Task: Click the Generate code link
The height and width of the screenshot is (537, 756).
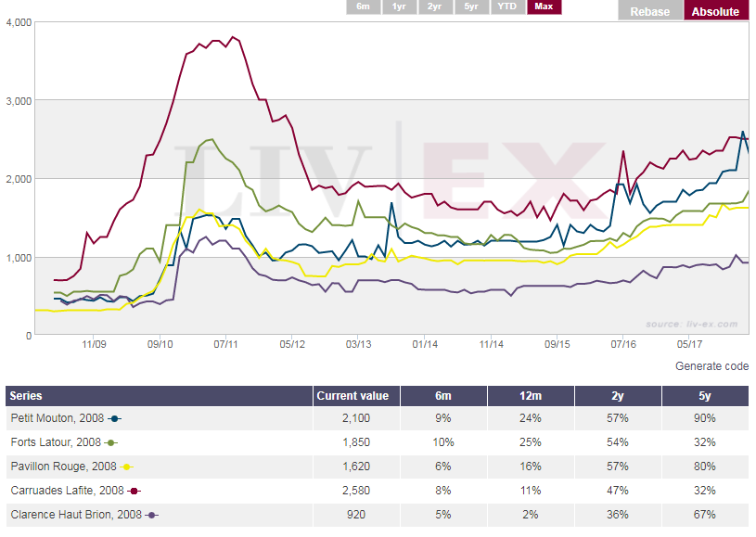Action: tap(711, 365)
